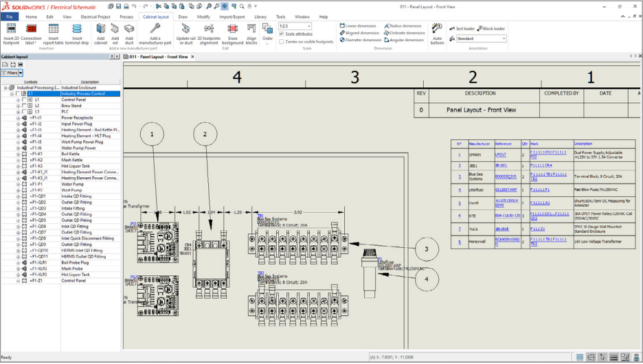
Task: Select the Diameter dimension tool
Action: click(x=361, y=40)
